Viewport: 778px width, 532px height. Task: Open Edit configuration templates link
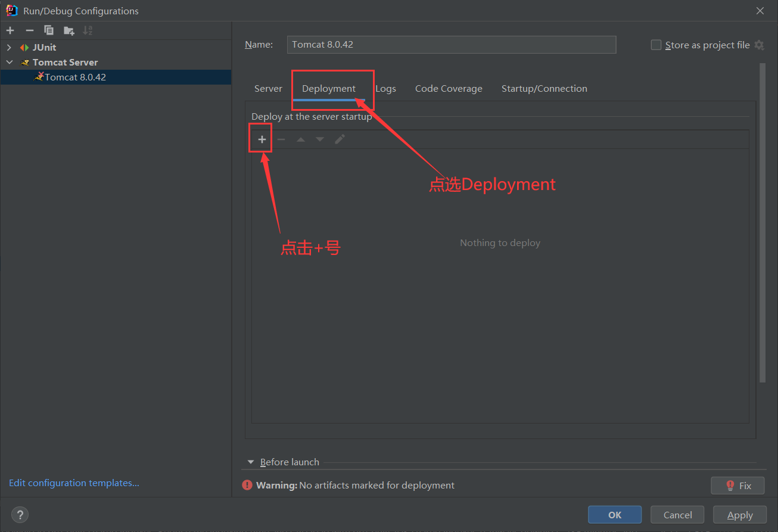point(74,483)
